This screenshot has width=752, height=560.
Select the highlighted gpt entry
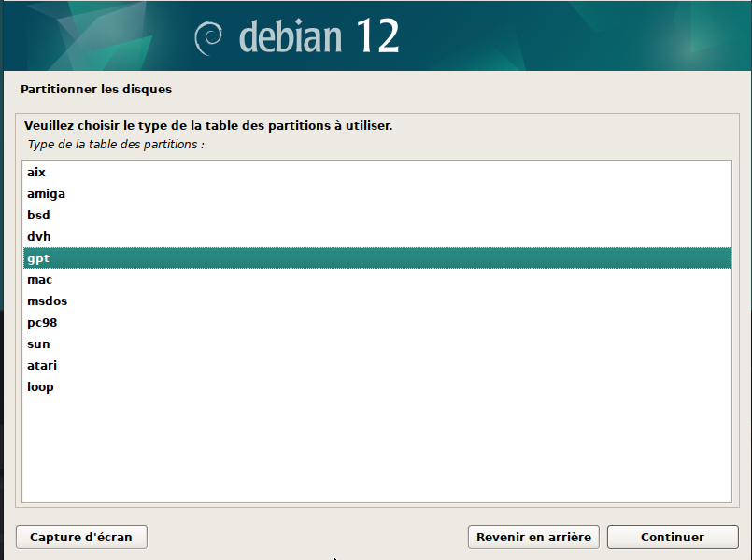377,259
